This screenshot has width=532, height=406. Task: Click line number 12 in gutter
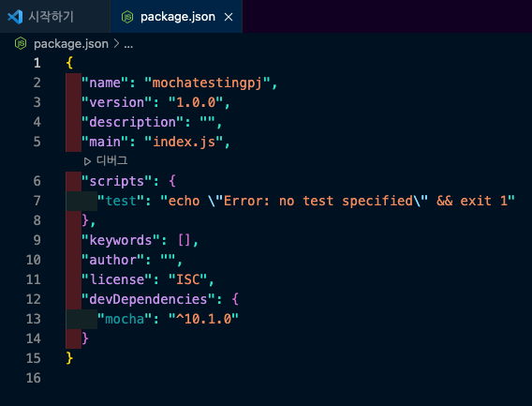click(34, 299)
